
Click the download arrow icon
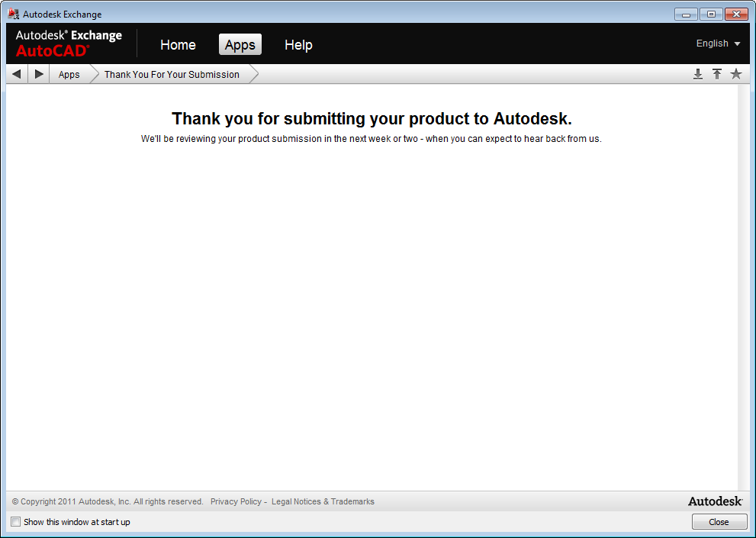click(697, 74)
